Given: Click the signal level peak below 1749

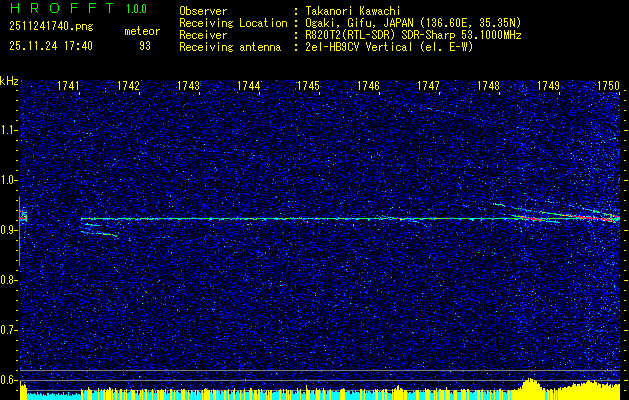Looking at the screenshot, I should [x=530, y=387].
